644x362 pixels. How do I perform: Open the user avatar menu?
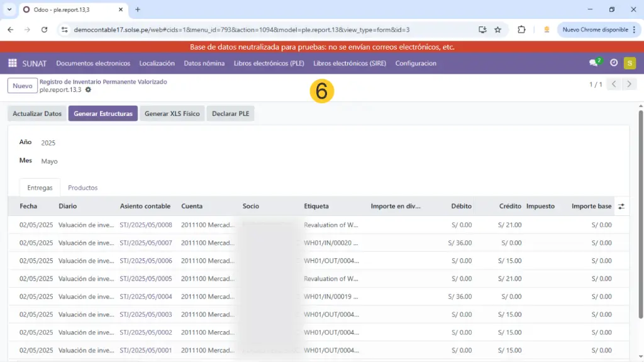630,63
